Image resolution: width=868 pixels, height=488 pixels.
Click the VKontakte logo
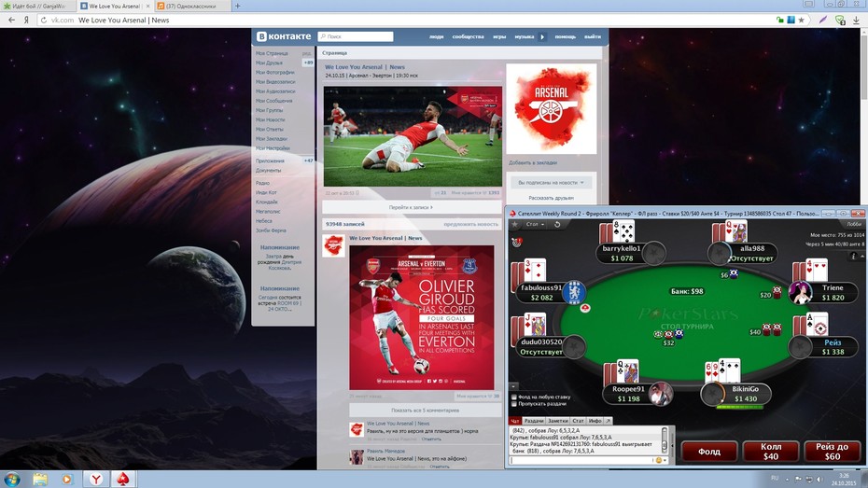click(284, 36)
